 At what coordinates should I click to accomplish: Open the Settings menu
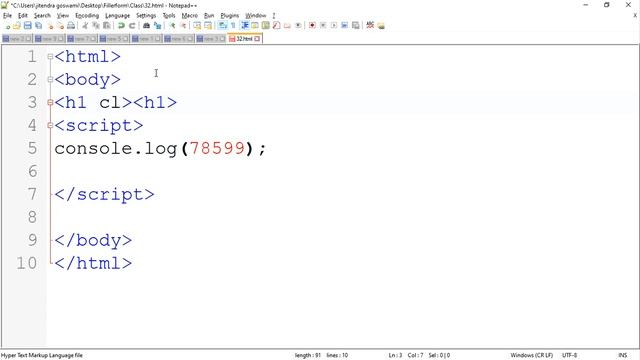click(x=146, y=16)
